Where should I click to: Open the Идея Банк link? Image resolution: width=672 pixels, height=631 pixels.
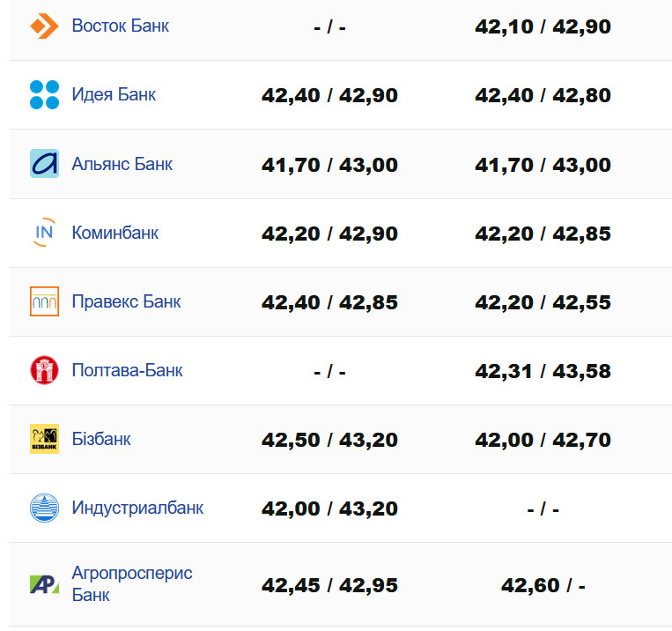pyautogui.click(x=114, y=94)
